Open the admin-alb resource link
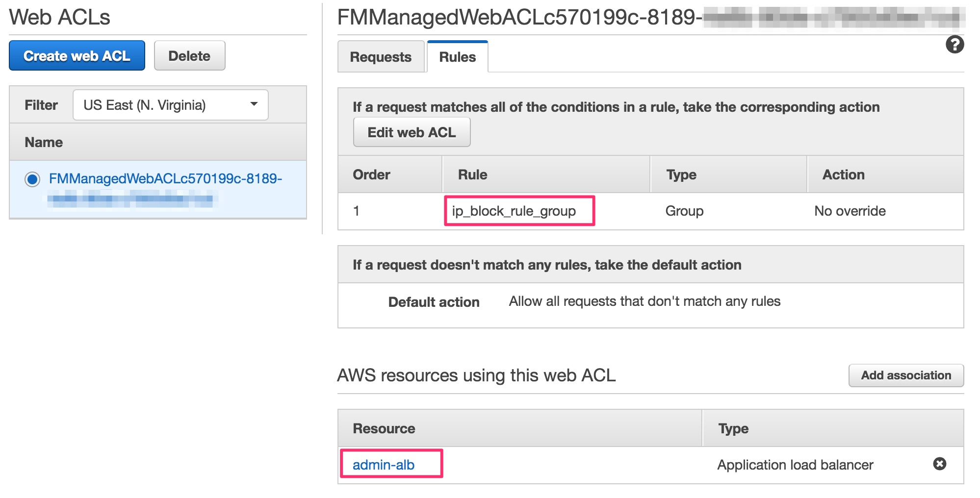Viewport: 980px width, 498px height. tap(384, 464)
